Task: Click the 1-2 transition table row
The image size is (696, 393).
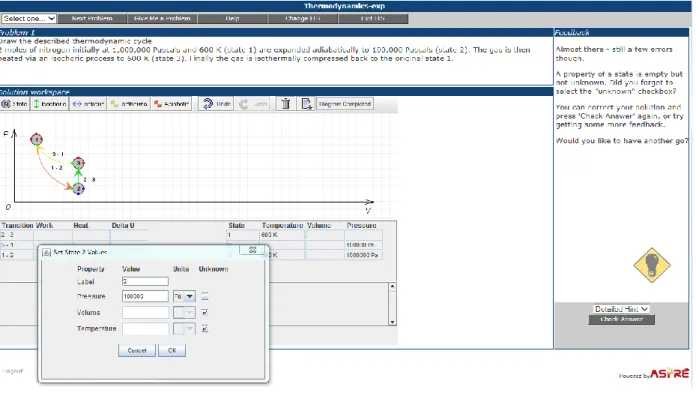Action: point(19,255)
